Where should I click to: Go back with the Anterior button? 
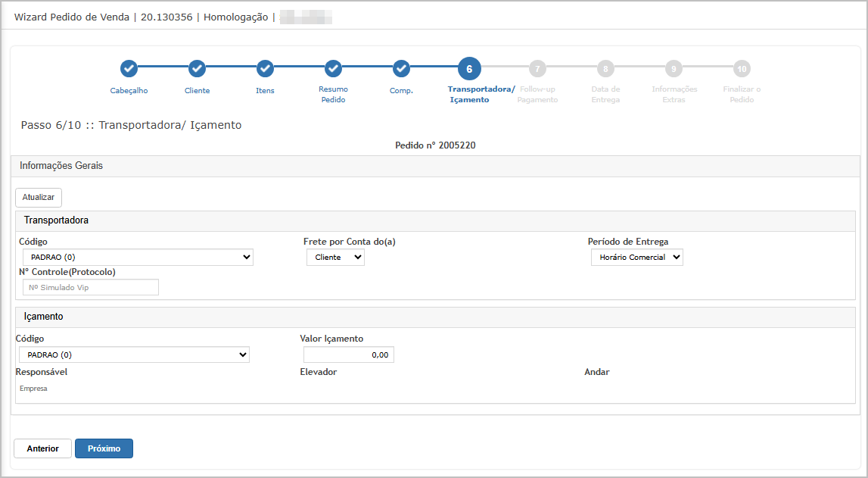coord(42,448)
